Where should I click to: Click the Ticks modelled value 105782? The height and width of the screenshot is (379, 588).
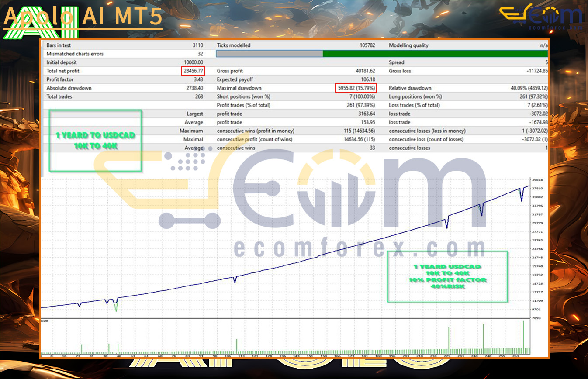(x=365, y=45)
